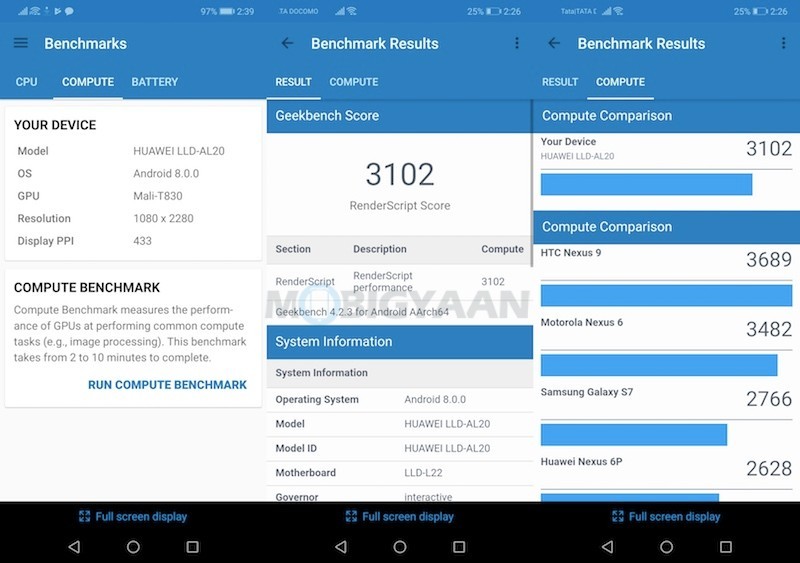This screenshot has height=563, width=800.
Task: Tap battery icon in left status bar
Action: (227, 11)
